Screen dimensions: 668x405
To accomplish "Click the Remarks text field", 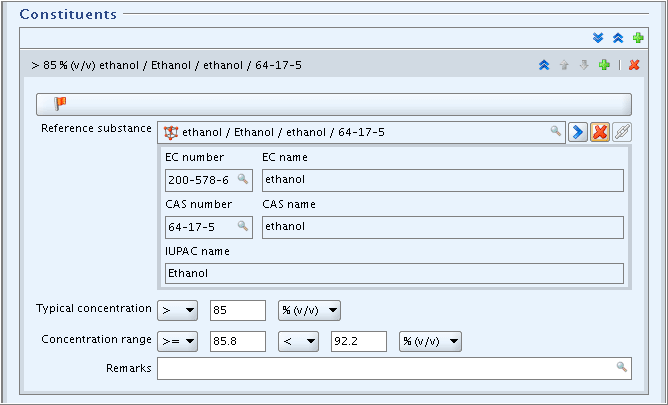I will point(394,368).
